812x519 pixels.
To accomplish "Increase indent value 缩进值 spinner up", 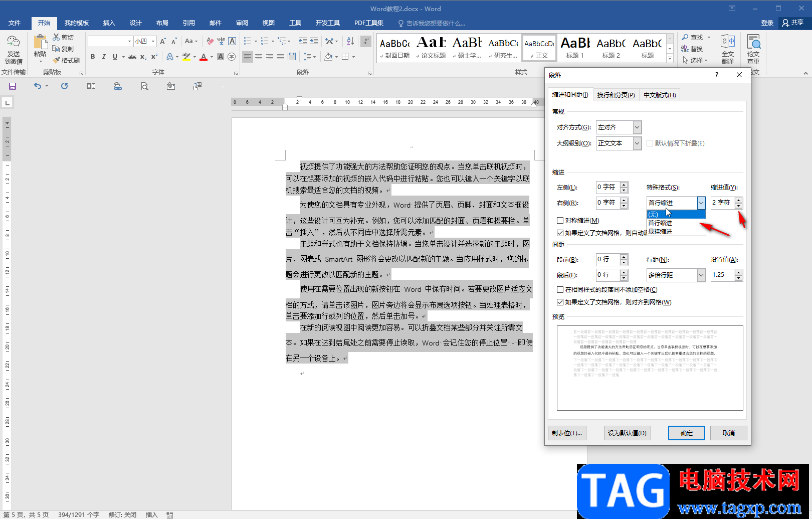I will click(x=738, y=200).
